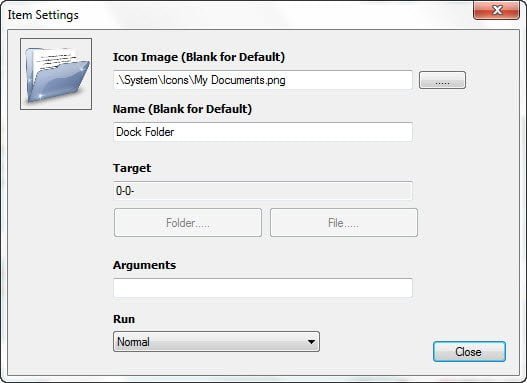This screenshot has height=383, width=527.
Task: Click the Target heading label
Action: 132,168
